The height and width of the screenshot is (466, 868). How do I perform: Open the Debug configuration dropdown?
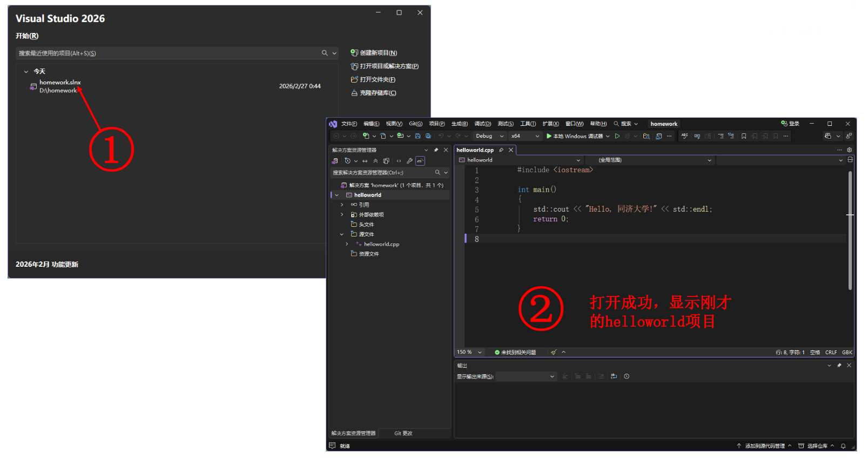(490, 136)
